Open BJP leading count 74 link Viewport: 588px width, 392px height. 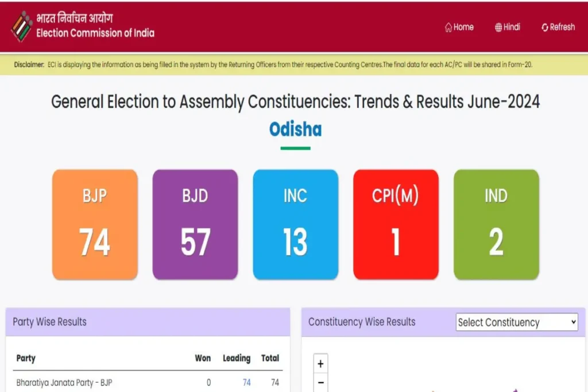pyautogui.click(x=246, y=382)
